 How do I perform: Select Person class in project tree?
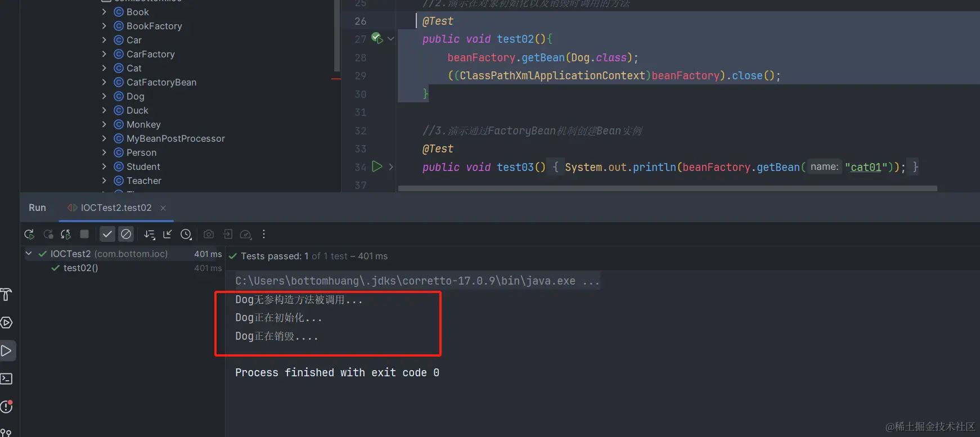pos(141,152)
